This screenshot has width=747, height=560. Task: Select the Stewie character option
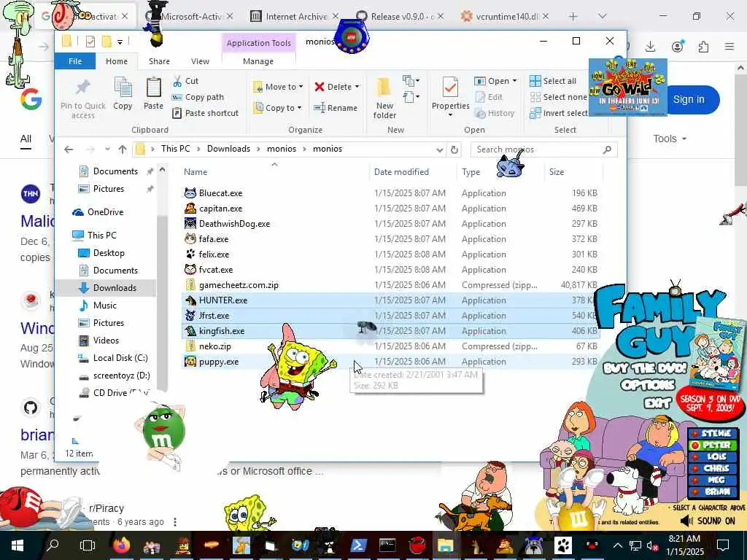point(712,433)
